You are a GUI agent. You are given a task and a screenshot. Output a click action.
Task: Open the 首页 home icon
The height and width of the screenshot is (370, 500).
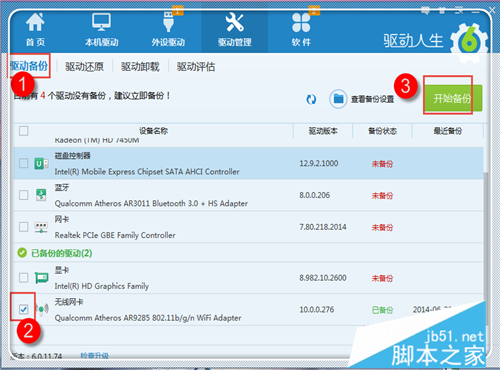pyautogui.click(x=35, y=22)
